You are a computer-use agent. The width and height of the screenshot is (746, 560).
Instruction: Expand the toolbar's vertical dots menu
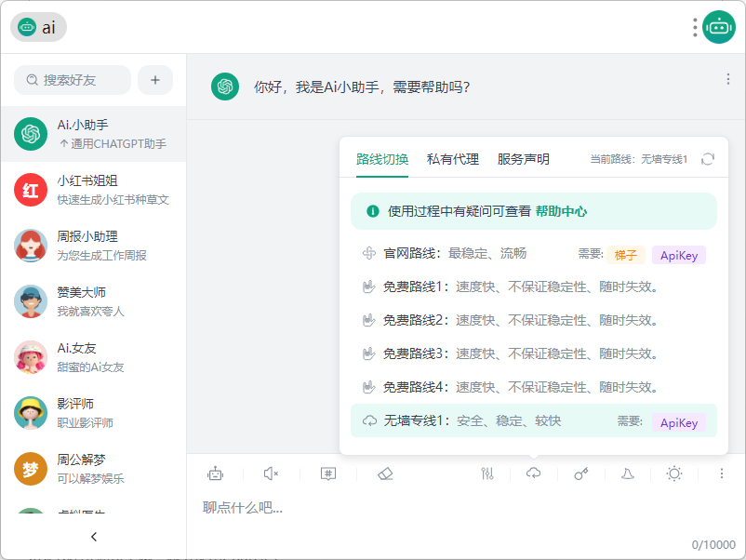[721, 473]
